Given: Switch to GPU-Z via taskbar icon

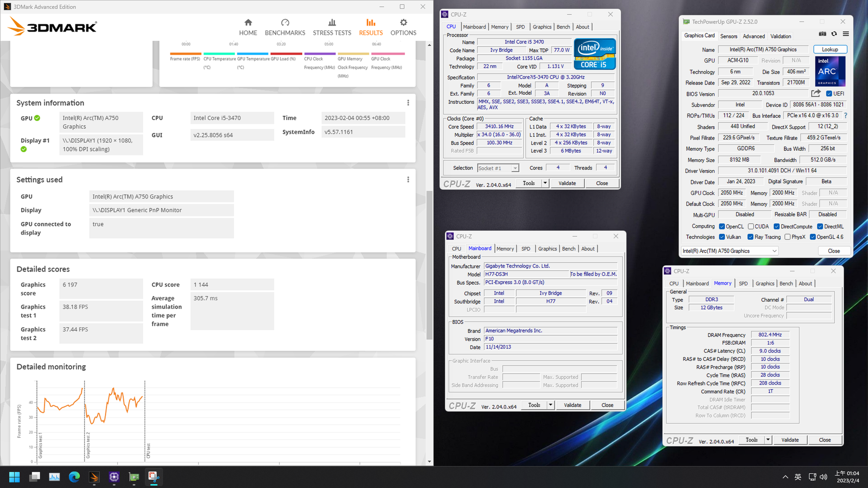Looking at the screenshot, I should 134,477.
